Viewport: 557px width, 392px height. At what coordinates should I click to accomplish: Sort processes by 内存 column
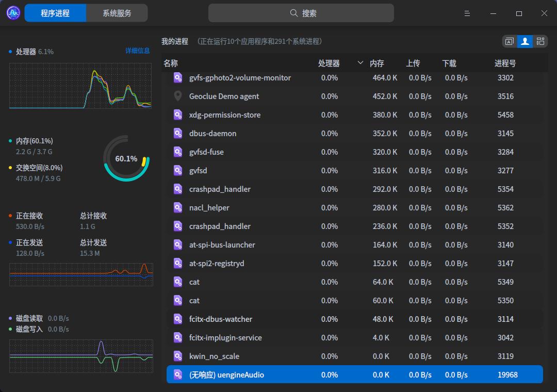click(377, 63)
